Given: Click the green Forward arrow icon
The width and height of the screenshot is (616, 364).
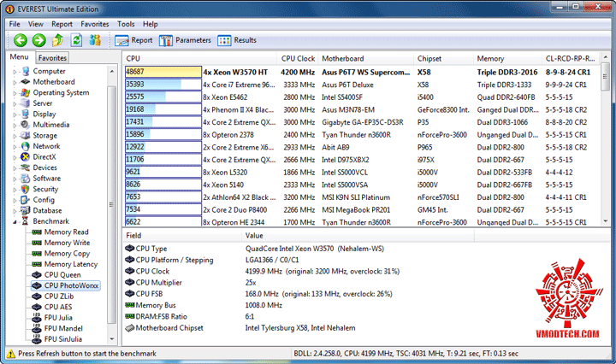Looking at the screenshot, I should pyautogui.click(x=38, y=40).
